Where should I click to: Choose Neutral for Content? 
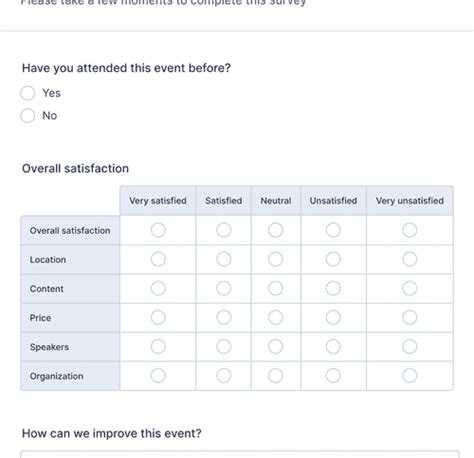[276, 288]
